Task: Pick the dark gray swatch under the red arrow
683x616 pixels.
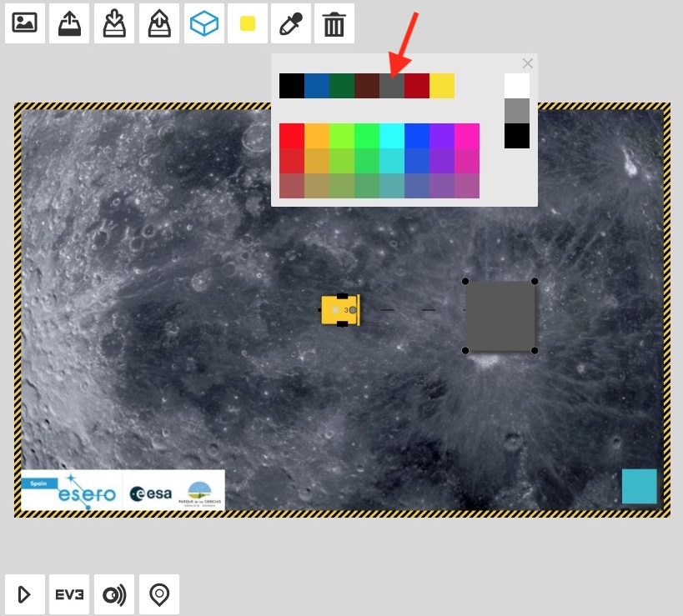Action: point(392,86)
